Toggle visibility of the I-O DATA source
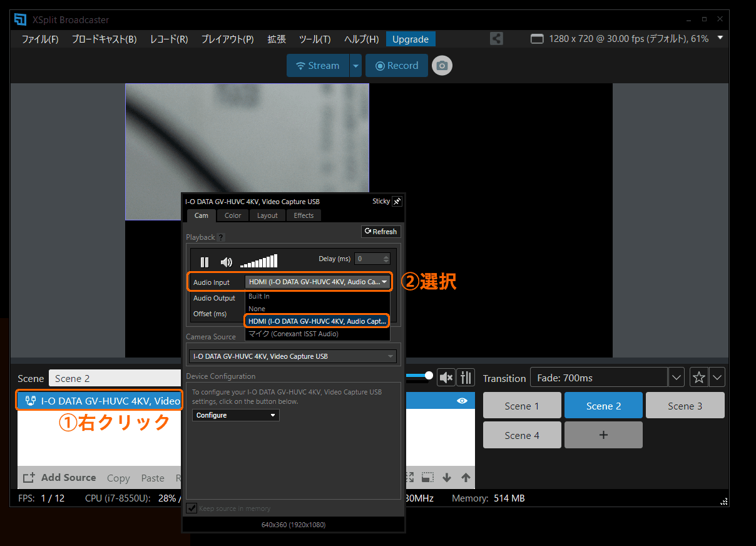The image size is (756, 546). (462, 401)
